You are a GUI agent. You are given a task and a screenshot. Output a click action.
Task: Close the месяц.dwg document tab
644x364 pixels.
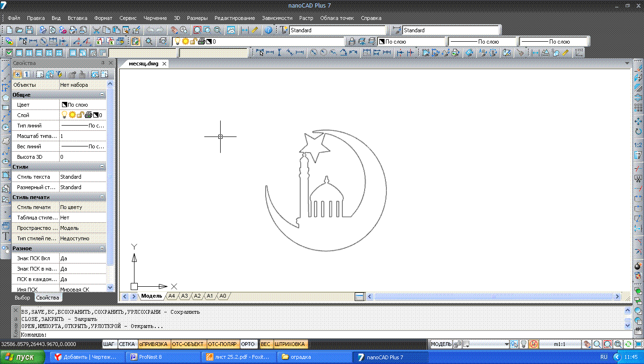[x=164, y=64]
